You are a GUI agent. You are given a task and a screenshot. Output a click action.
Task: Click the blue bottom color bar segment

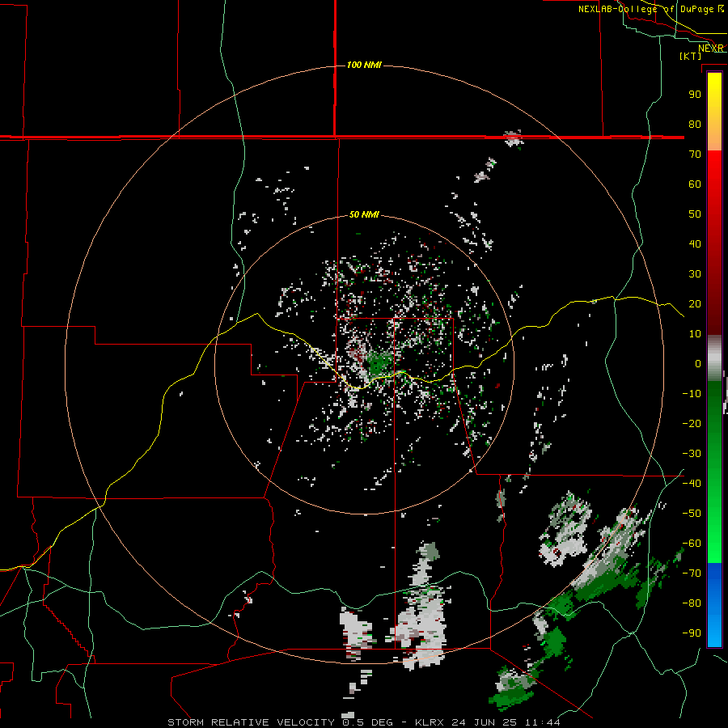point(714,604)
